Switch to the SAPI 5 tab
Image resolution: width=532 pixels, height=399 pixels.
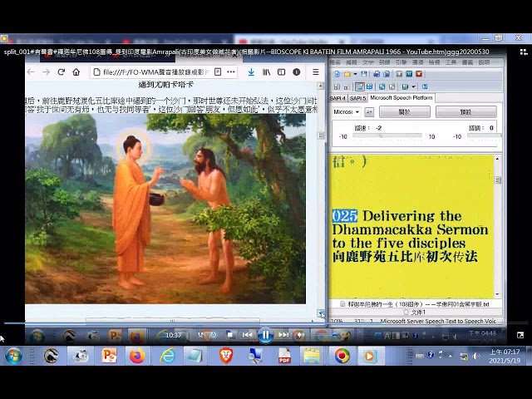click(x=357, y=98)
